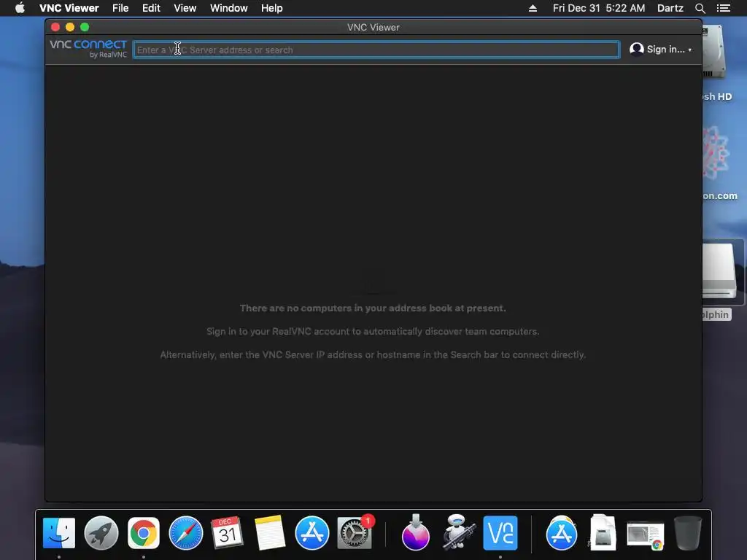Viewport: 747px width, 560px height.
Task: Open the document stack in the Dock
Action: click(603, 533)
